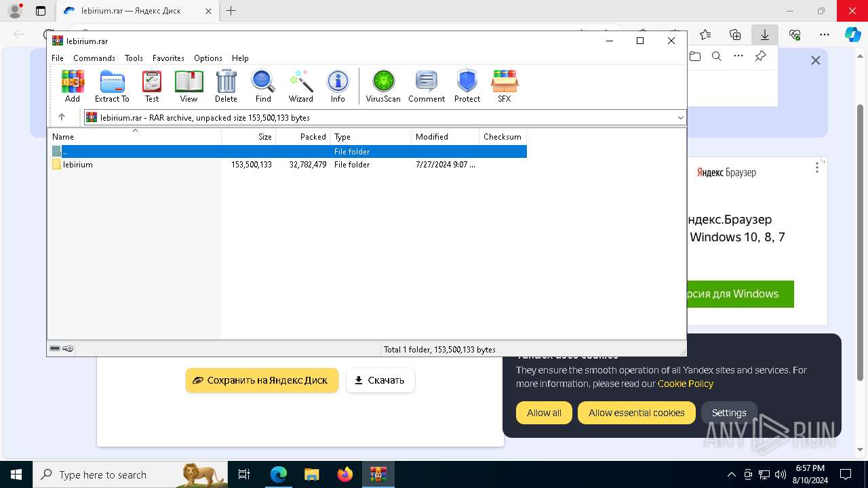Sort by the Packed column header
Screen dimensions: 868x488
(303, 137)
